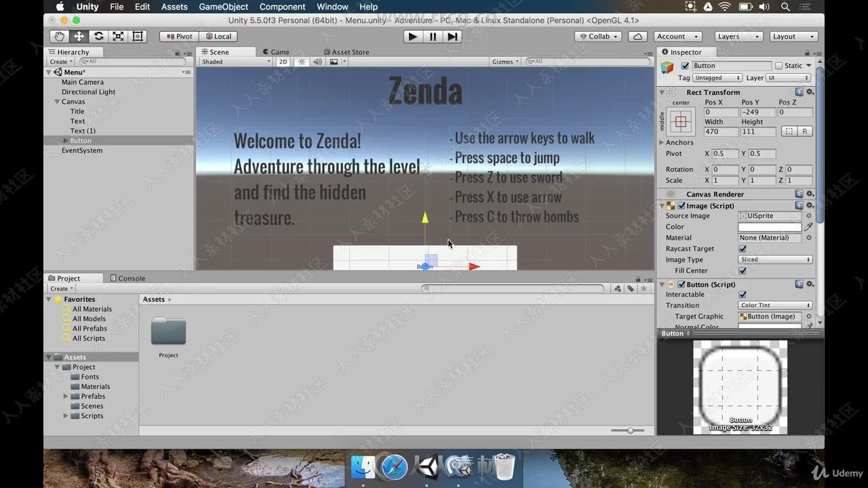The image size is (868, 488).
Task: Select the Rect transform tool
Action: pyautogui.click(x=138, y=37)
